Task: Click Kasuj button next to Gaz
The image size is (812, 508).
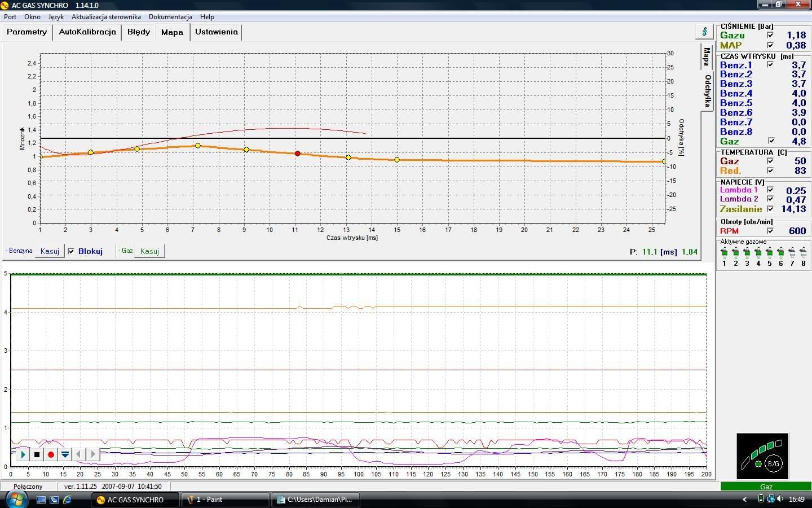Action: (149, 251)
